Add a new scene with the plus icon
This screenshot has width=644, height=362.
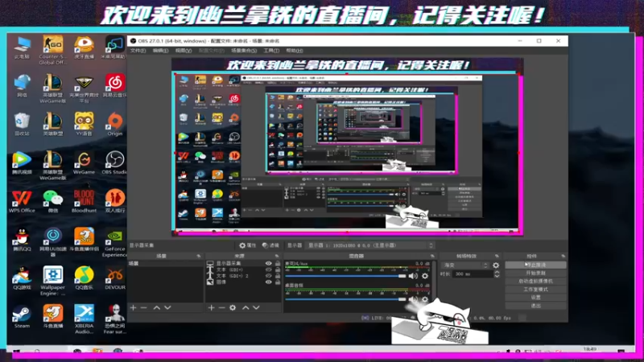click(133, 307)
